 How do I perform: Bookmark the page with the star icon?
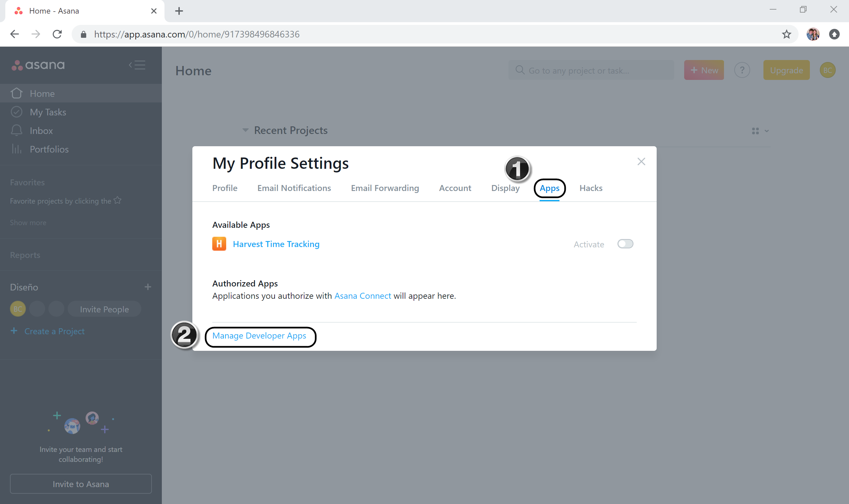pyautogui.click(x=787, y=34)
